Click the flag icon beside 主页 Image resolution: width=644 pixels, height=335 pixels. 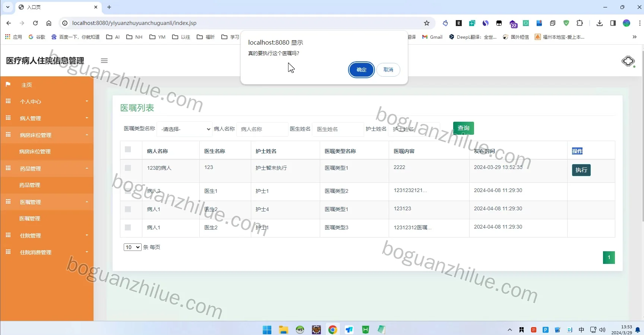pyautogui.click(x=8, y=84)
